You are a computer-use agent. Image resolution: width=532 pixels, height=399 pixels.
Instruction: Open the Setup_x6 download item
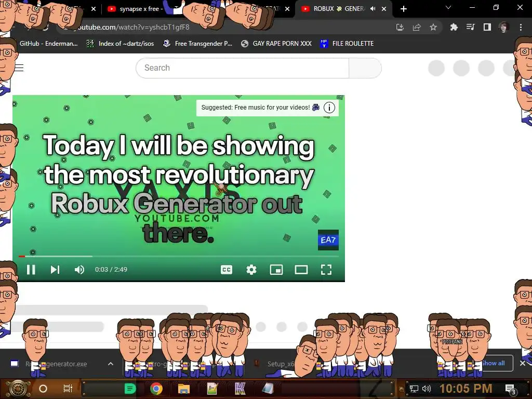(275, 364)
